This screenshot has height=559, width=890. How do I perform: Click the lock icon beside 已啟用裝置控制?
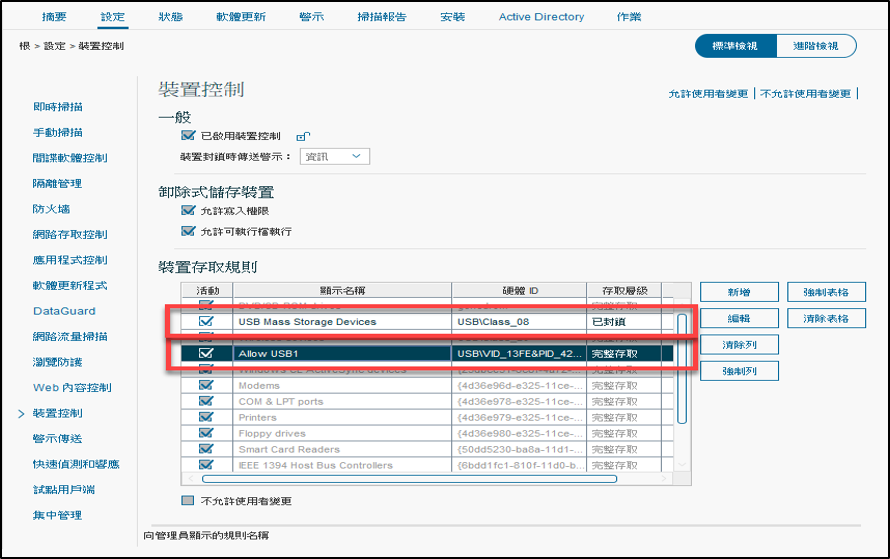pyautogui.click(x=302, y=136)
